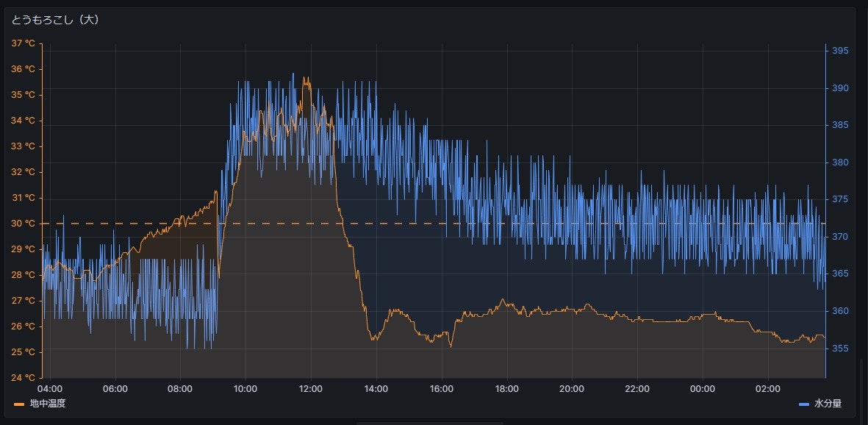Click the 12:00 time axis label
868x425 pixels.
[311, 389]
